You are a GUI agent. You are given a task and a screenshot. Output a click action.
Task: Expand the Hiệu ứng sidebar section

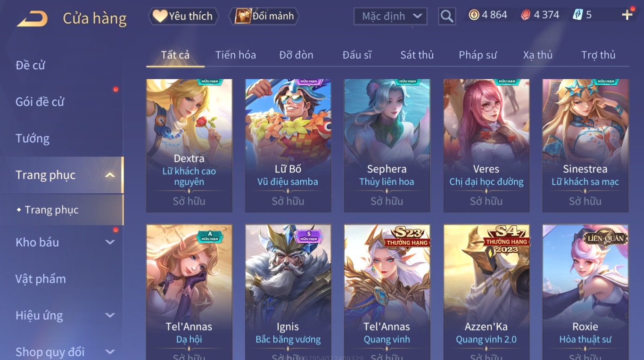coord(110,316)
